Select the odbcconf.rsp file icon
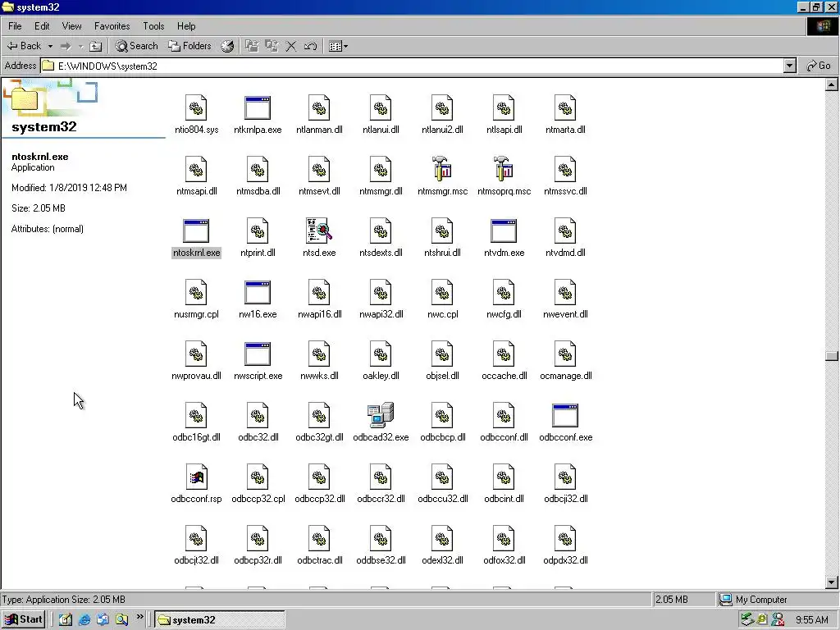840x630 pixels. [x=196, y=477]
